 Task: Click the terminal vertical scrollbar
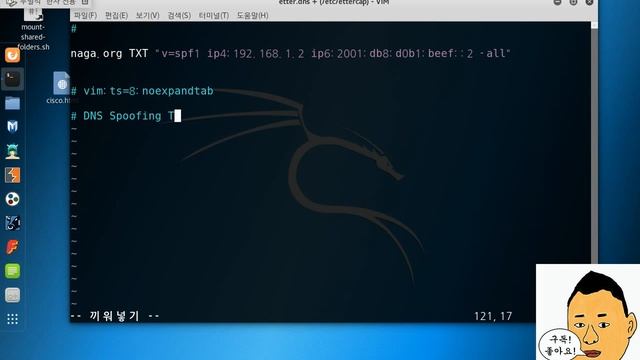pos(594,143)
